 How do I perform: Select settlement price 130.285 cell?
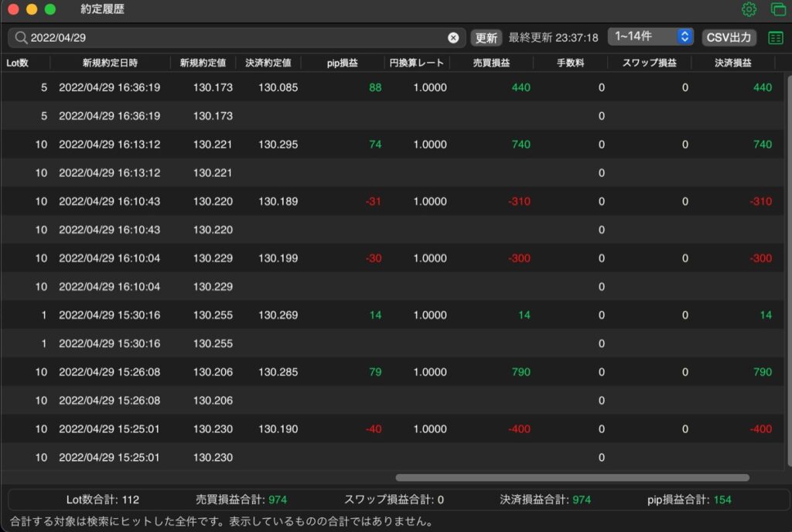coord(278,372)
